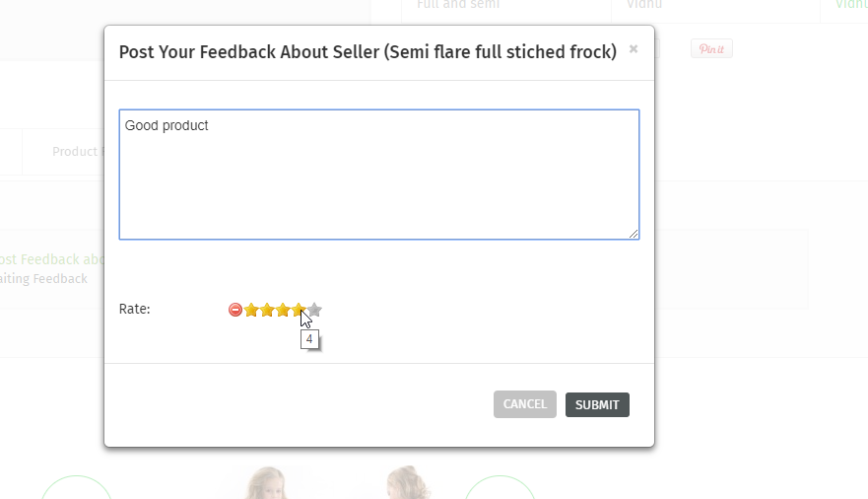The image size is (868, 499).
Task: Click the text area resize handle
Action: (x=634, y=234)
